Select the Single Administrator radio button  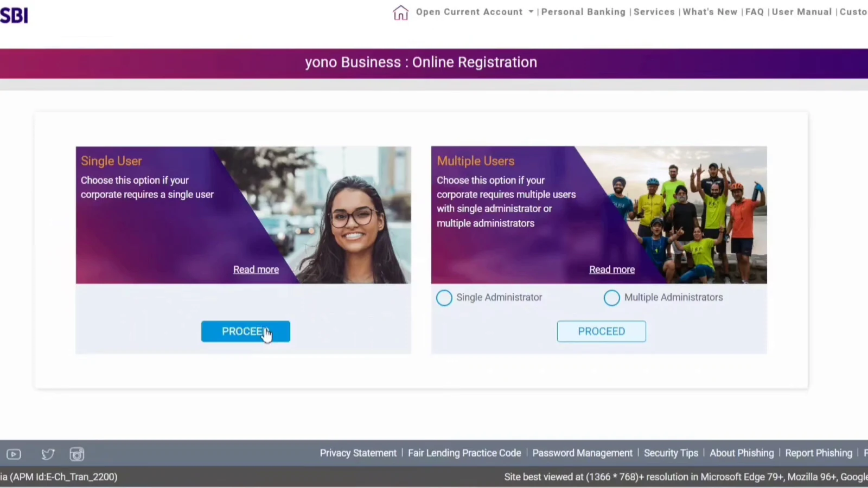tap(444, 298)
